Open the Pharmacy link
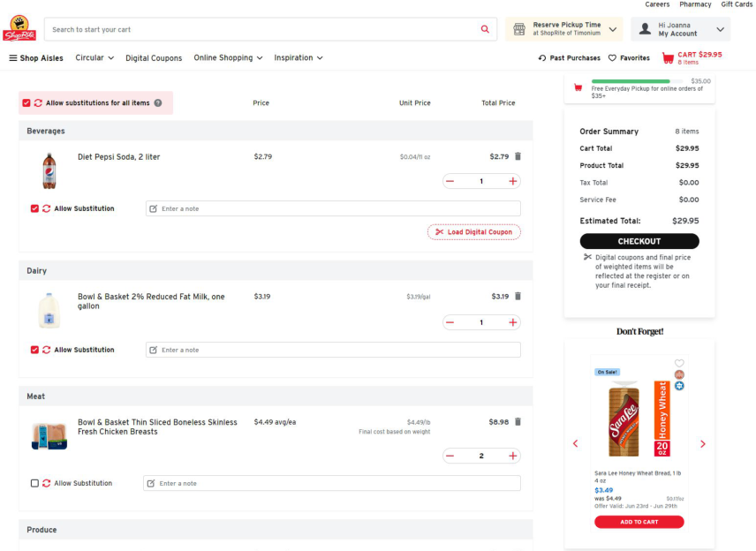The width and height of the screenshot is (756, 551). pos(695,4)
